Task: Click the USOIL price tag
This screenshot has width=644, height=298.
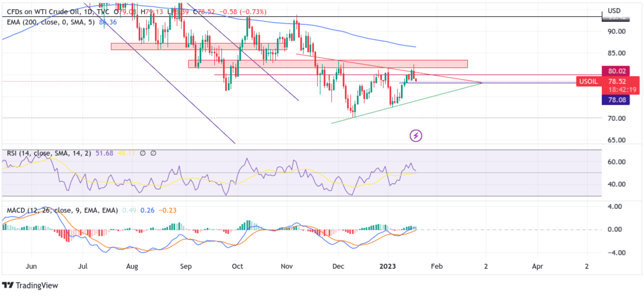Action: tap(589, 81)
